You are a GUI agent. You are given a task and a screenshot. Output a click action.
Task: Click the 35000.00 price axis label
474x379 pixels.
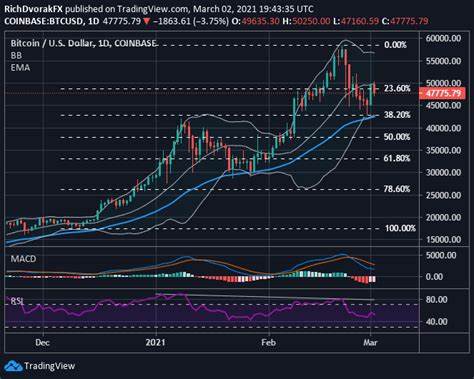(443, 150)
